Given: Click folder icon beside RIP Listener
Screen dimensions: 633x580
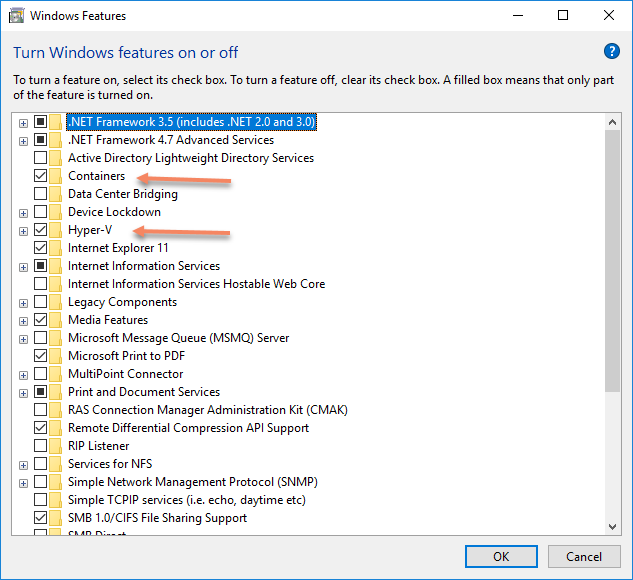Looking at the screenshot, I should 56,446.
